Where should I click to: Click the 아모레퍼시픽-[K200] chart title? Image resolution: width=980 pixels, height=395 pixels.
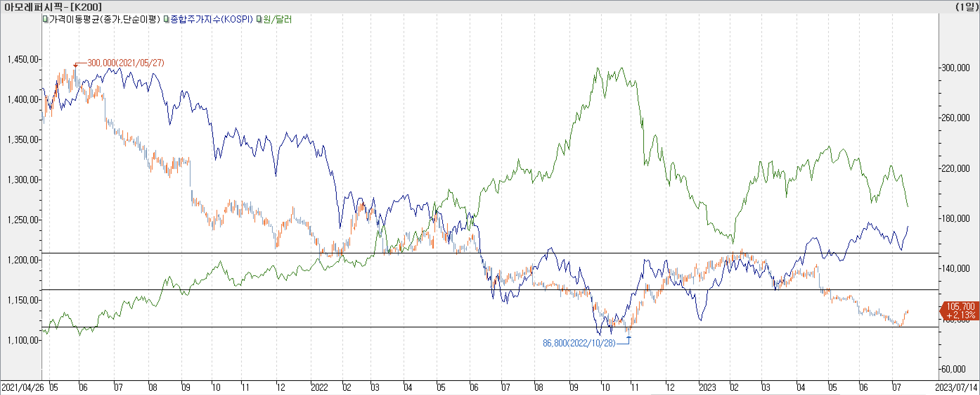coord(53,7)
